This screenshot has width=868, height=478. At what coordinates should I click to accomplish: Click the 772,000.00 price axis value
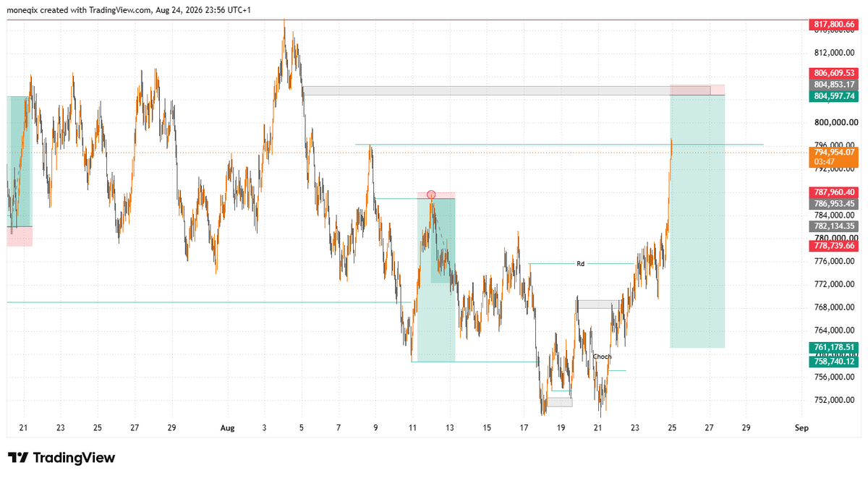[x=836, y=284]
